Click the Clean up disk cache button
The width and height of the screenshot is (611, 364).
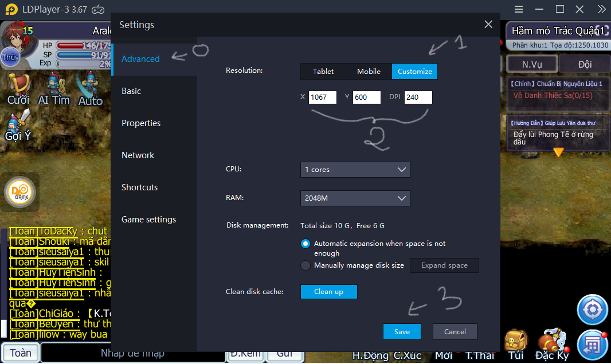[328, 292]
